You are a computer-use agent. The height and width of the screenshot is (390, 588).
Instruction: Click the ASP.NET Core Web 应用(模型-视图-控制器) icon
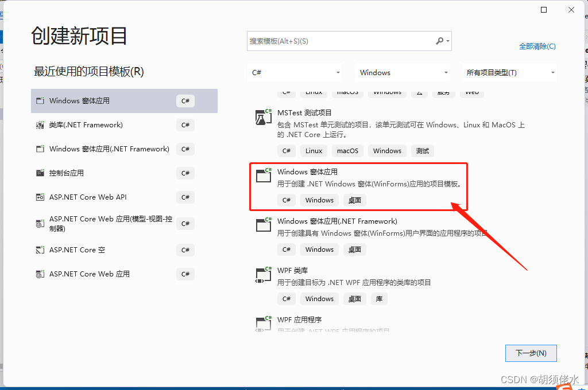[40, 224]
